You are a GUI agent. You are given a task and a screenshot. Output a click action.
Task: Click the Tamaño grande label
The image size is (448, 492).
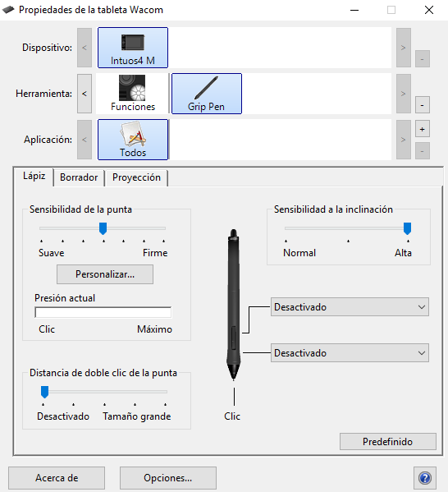click(137, 416)
